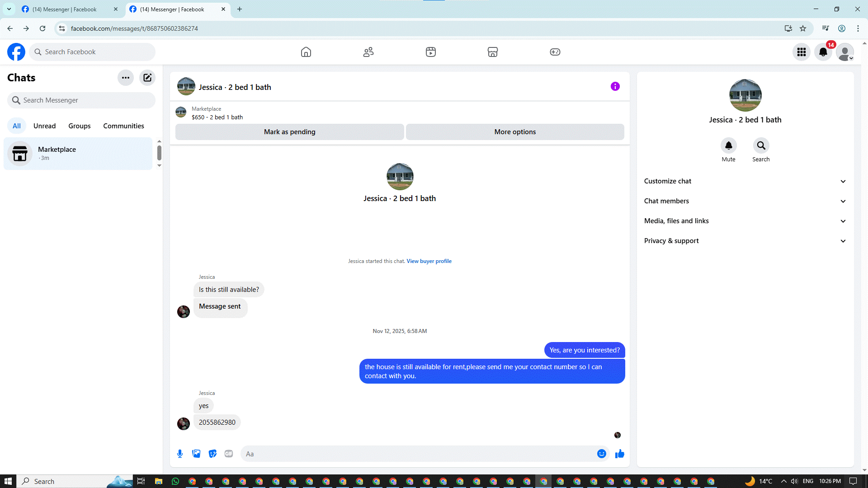Open the volume control in system tray
Viewport: 868px width, 488px height.
794,481
